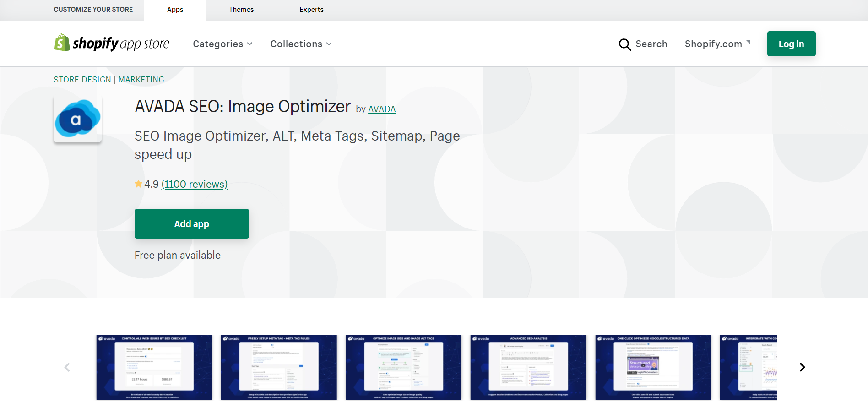Click Customize Your Store label
Screen dimensions: 868x408
93,10
